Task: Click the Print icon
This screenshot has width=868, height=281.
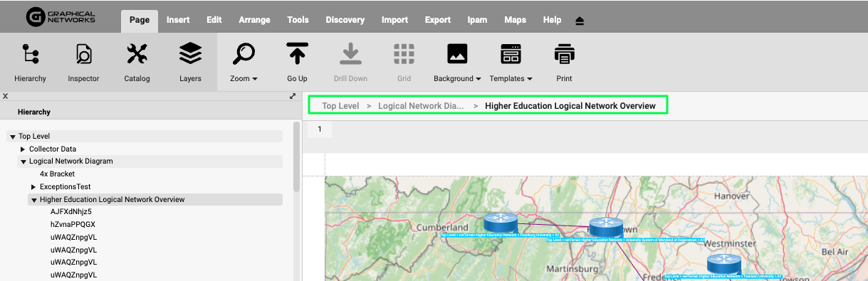Action: [x=564, y=54]
